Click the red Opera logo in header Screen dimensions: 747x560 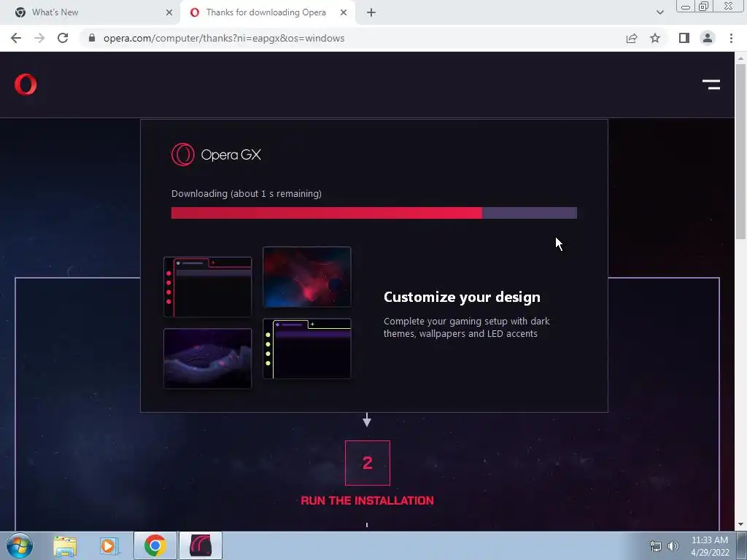point(26,85)
